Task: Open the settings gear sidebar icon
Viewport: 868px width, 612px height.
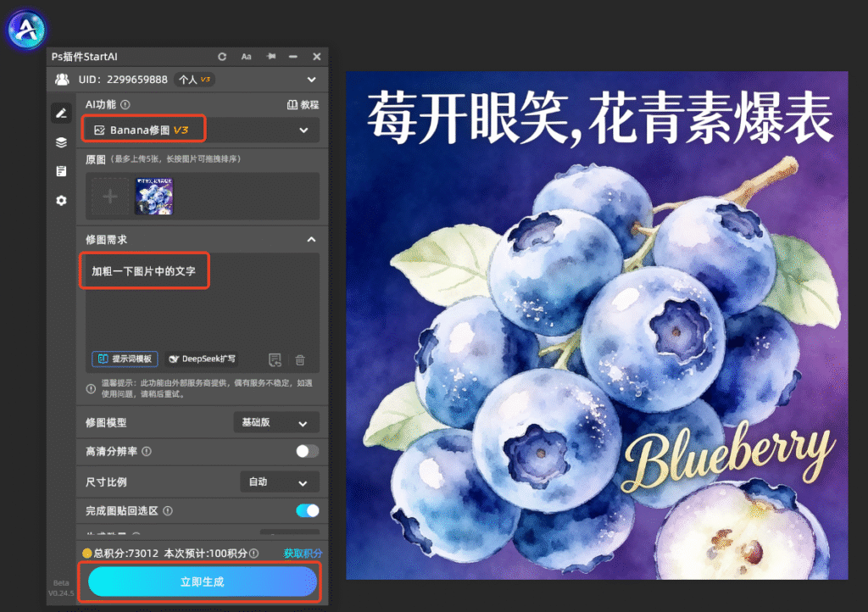Action: (61, 200)
